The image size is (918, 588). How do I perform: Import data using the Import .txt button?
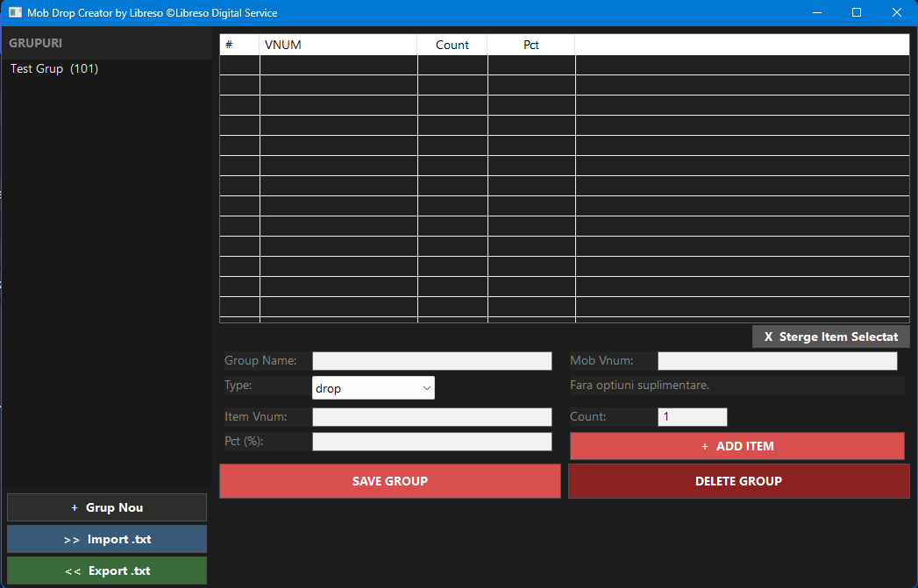point(106,539)
